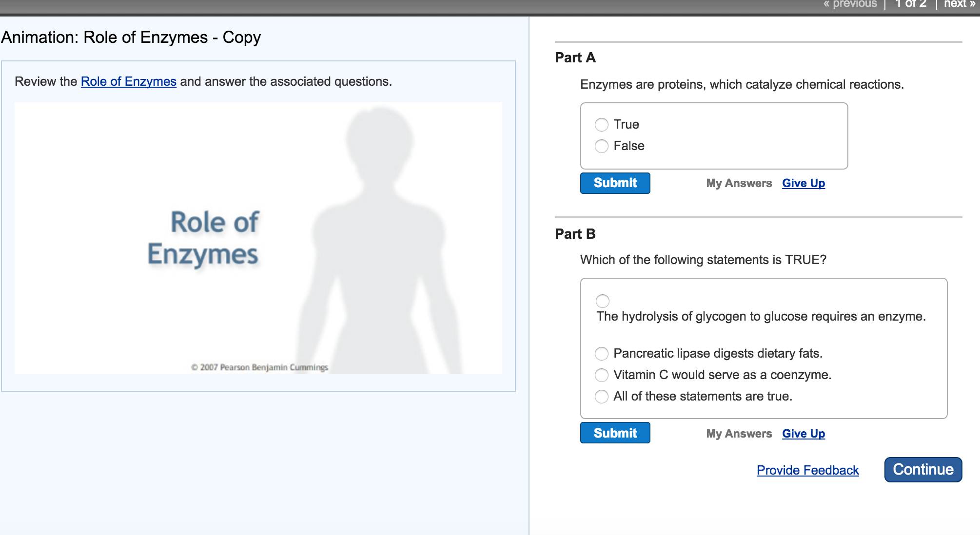Click Give Up for Part B
This screenshot has width=980, height=535.
pyautogui.click(x=803, y=434)
